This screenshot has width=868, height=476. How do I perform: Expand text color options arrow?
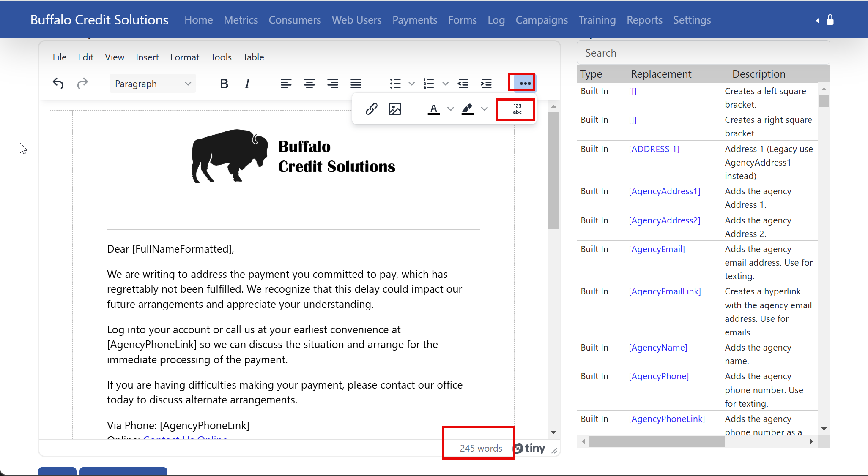coord(451,109)
